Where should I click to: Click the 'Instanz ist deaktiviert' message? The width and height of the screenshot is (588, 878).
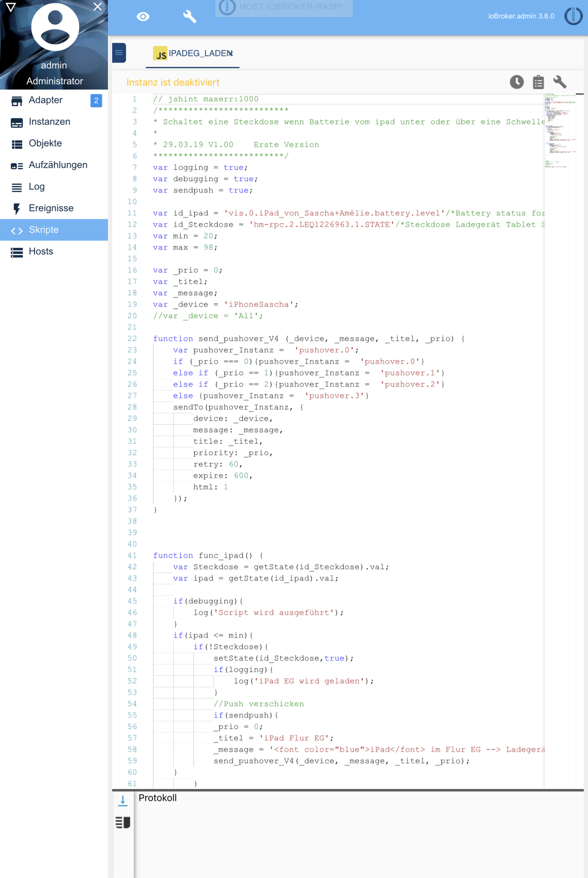(173, 82)
